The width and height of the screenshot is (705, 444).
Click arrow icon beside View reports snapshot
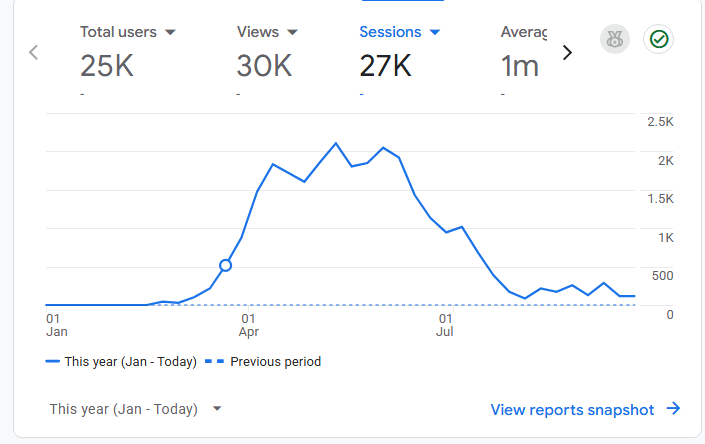click(x=673, y=409)
